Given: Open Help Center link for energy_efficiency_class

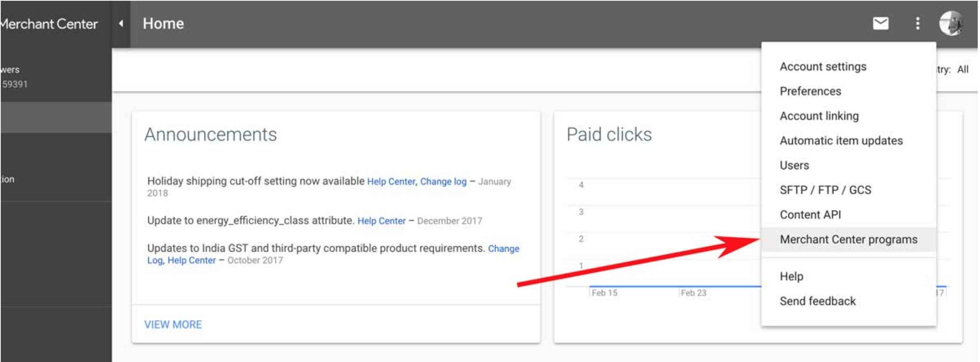Looking at the screenshot, I should coord(382,221).
